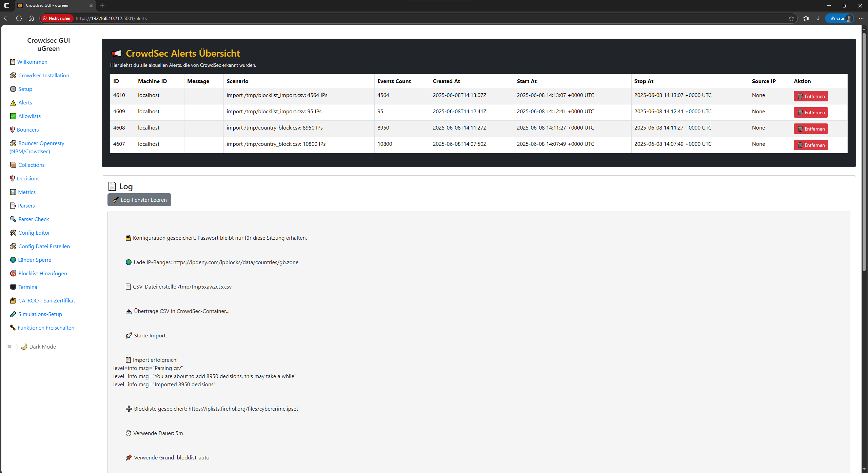This screenshot has height=473, width=868.
Task: Remove alert 4610 with Entfernen button
Action: [x=811, y=96]
